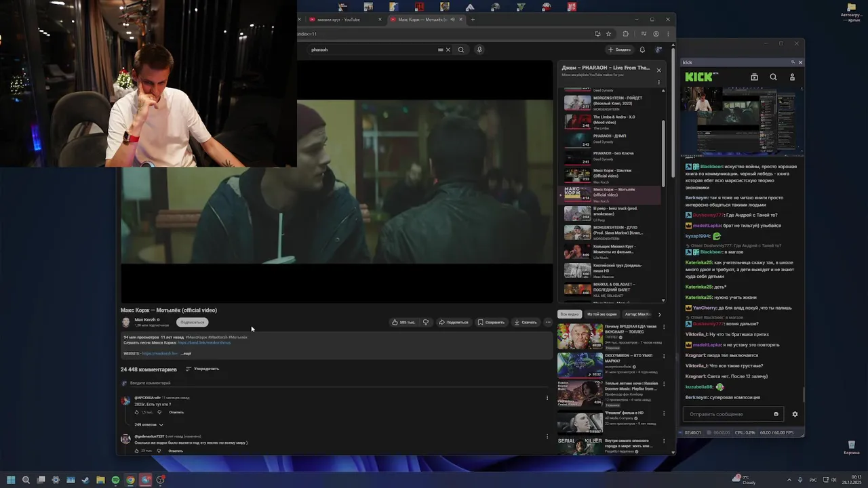Select the Из той же серии chip

tap(601, 314)
